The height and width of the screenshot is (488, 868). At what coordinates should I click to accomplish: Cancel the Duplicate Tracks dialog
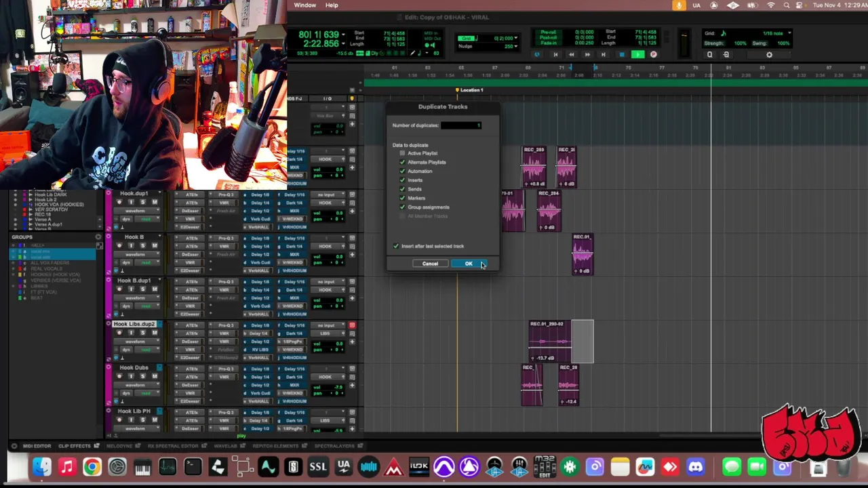pyautogui.click(x=430, y=264)
